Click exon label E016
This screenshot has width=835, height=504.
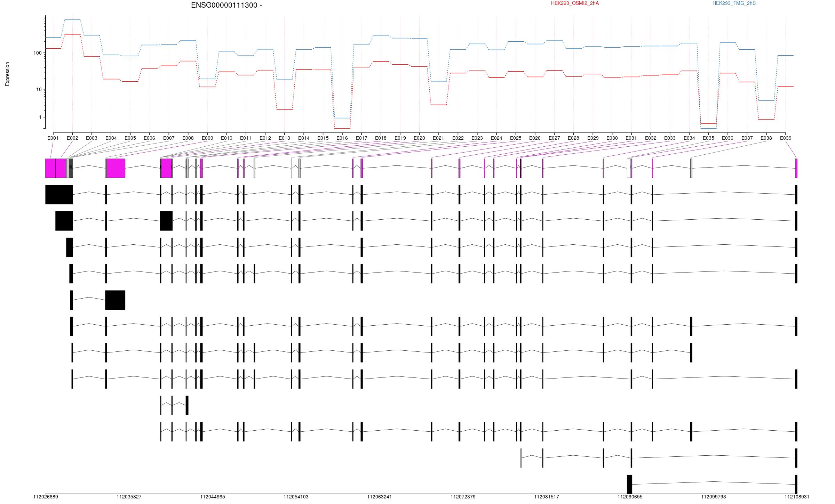pos(342,138)
